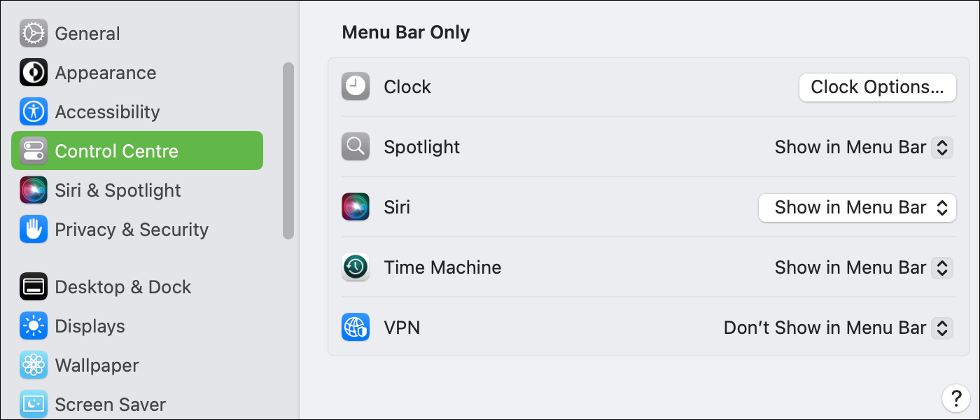Open the Clock Options… button

coord(878,87)
